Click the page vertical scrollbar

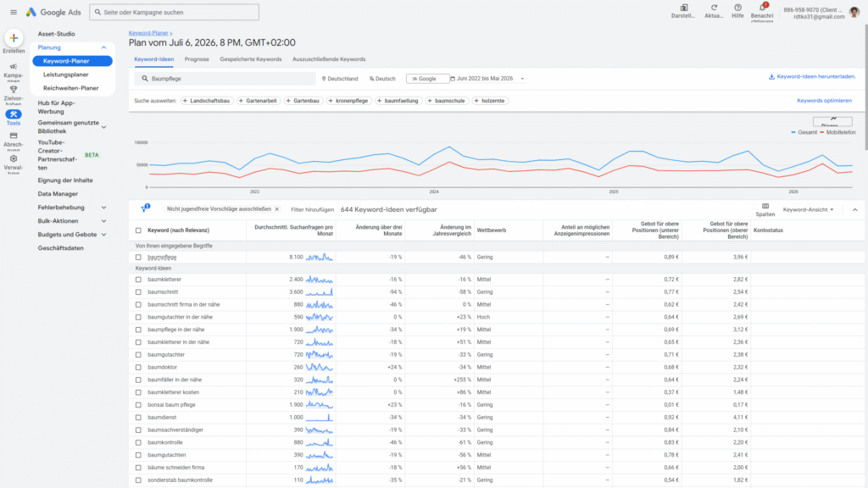pyautogui.click(x=865, y=88)
